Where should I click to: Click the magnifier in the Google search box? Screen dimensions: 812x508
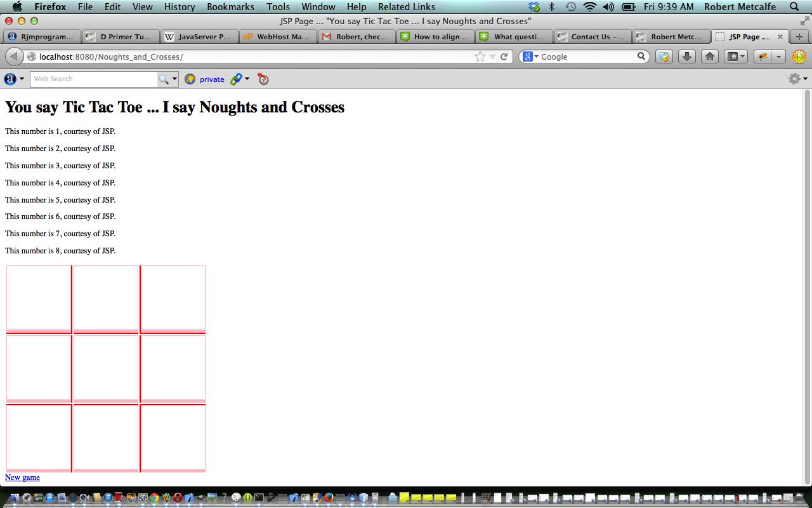(x=641, y=57)
